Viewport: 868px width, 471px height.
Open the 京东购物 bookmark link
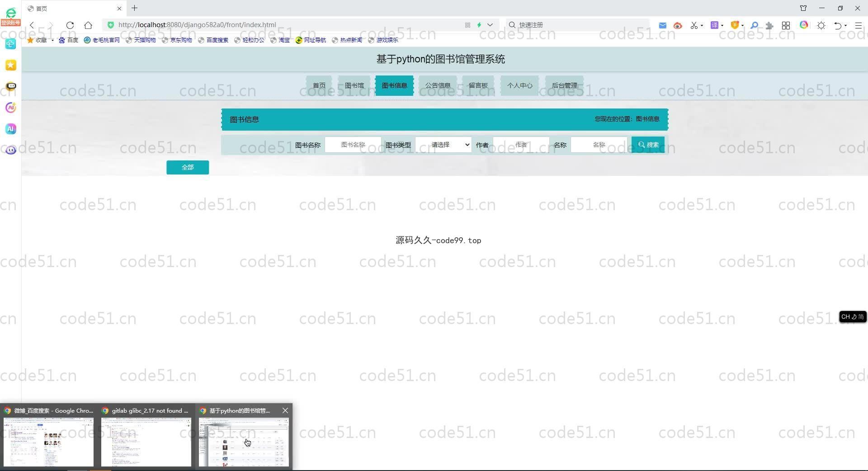click(177, 40)
